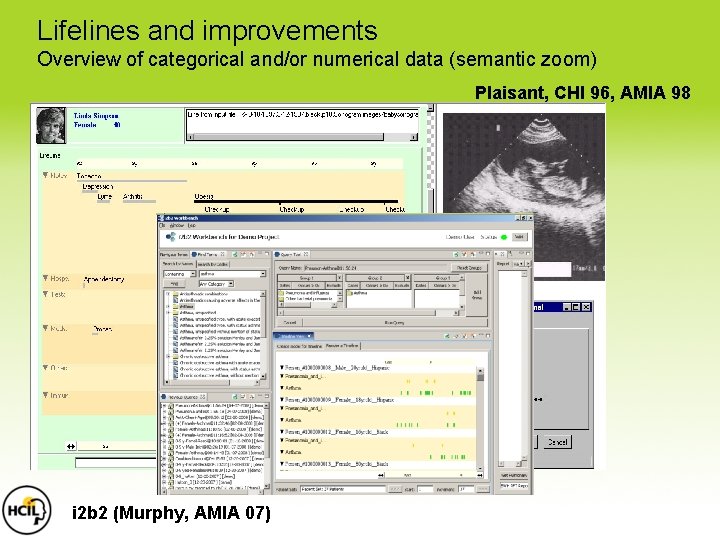Switch to the Navigate Terms tab
This screenshot has height=540, width=720.
point(174,254)
